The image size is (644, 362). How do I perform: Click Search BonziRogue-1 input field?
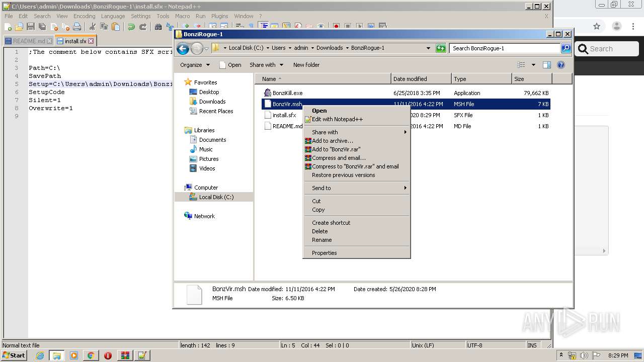point(505,48)
